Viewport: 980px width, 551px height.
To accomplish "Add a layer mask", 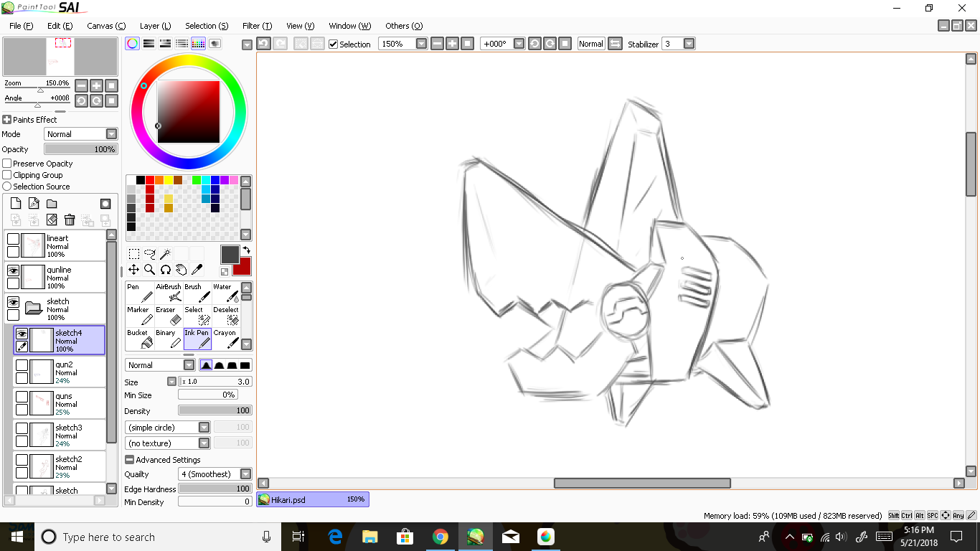I will click(105, 204).
